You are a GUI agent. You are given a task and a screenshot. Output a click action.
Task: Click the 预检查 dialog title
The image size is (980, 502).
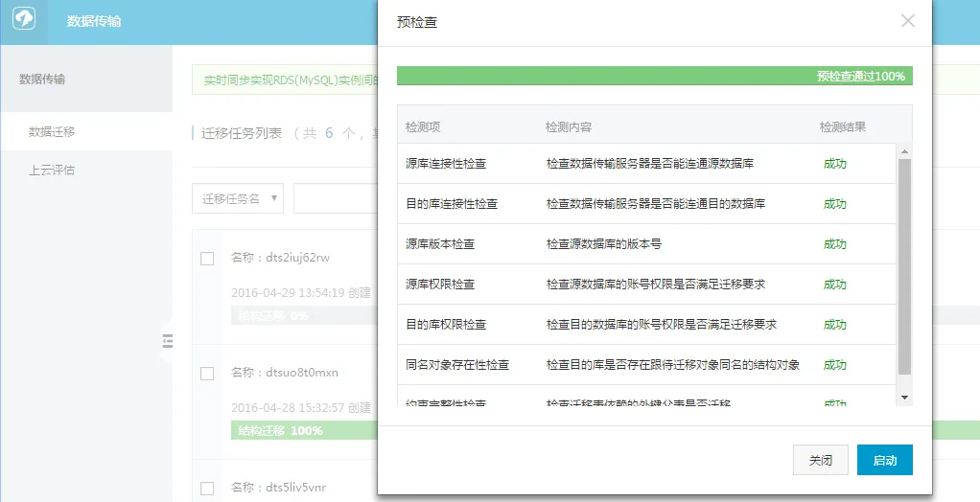click(x=417, y=22)
